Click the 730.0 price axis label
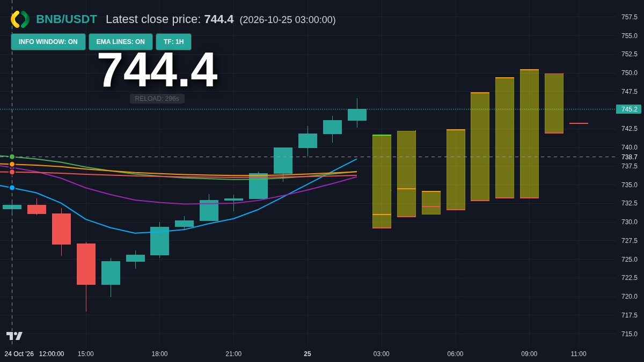Screen dimensions: 644x362 tap(630, 222)
